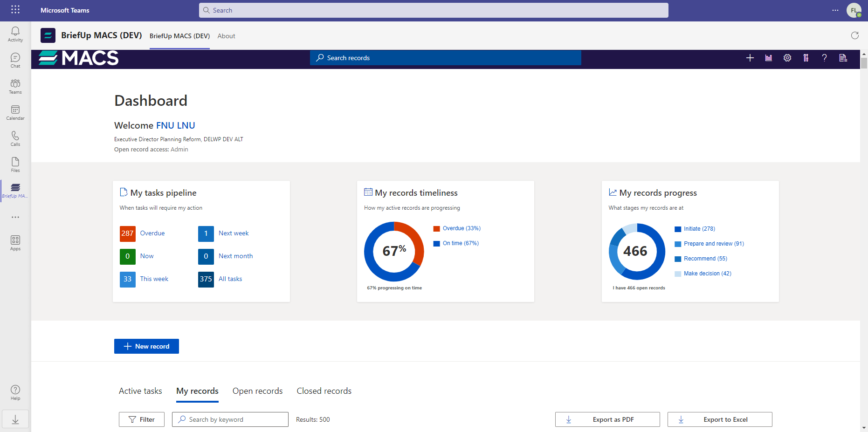Click the reload tab icon

tap(854, 35)
